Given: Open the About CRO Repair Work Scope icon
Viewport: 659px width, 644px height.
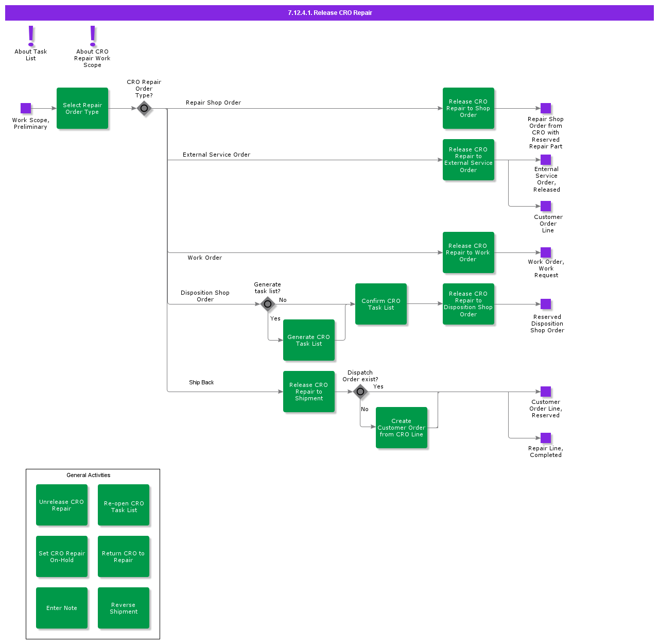Looking at the screenshot, I should coord(93,36).
